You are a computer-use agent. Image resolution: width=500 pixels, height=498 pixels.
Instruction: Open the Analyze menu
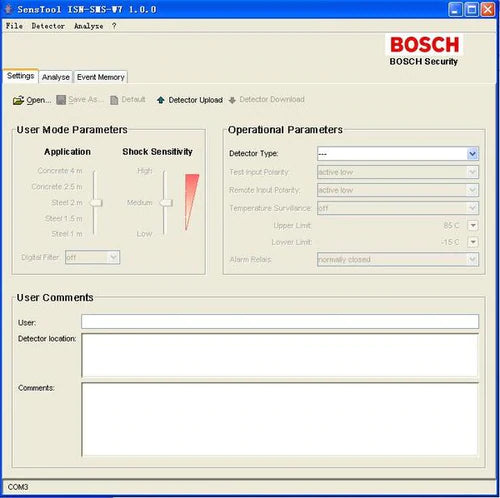point(88,26)
